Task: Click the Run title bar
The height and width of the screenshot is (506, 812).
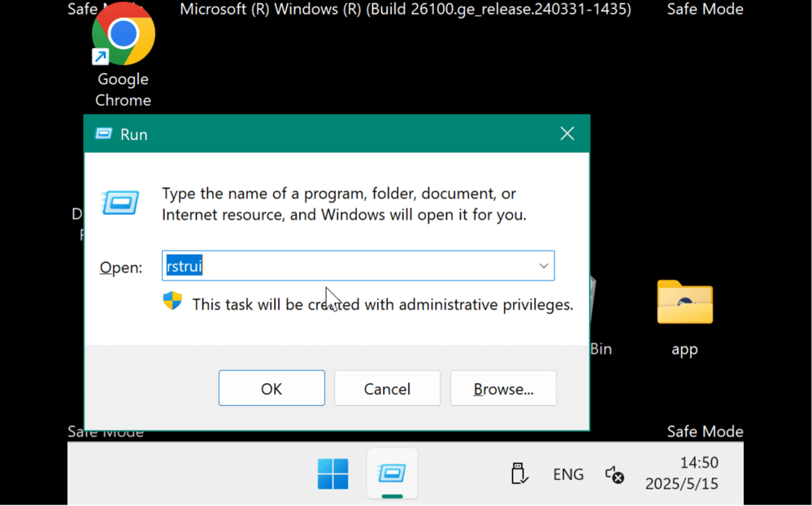Action: [x=325, y=133]
